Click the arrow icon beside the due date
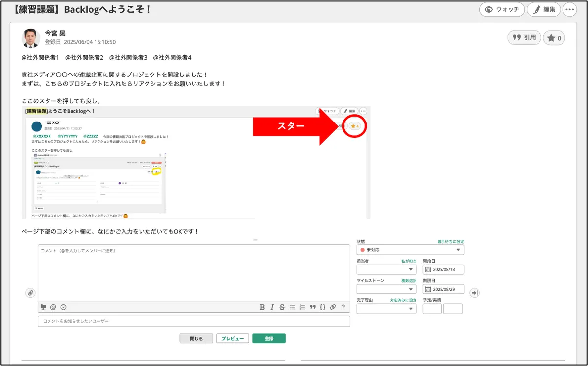588x366 pixels. (x=474, y=293)
